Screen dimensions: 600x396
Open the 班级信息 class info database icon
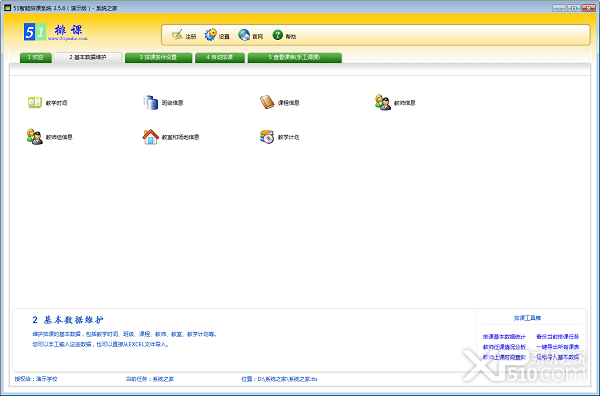[151, 103]
